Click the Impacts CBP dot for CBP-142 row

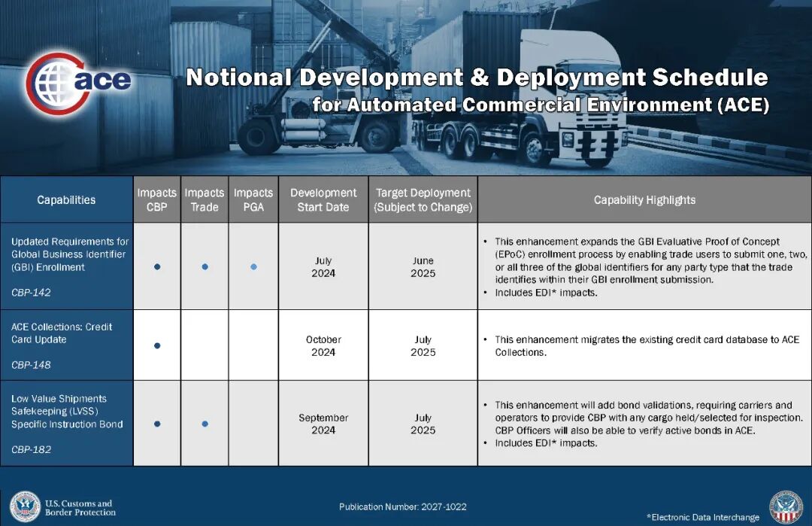157,267
